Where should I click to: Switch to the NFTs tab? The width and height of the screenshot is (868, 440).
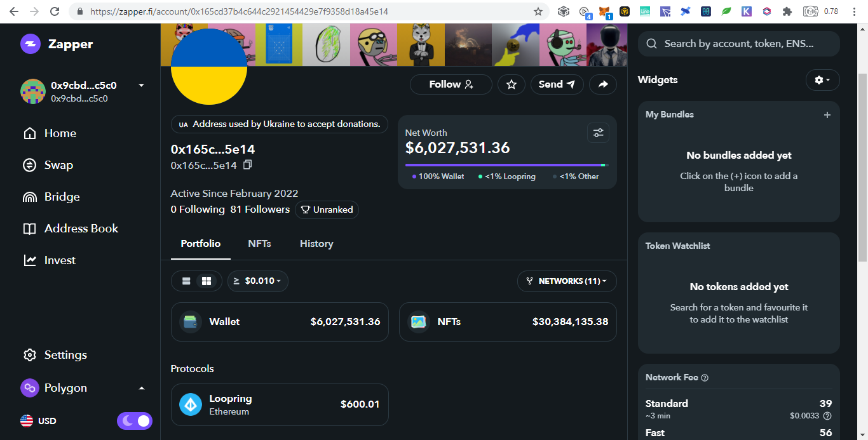pyautogui.click(x=259, y=244)
